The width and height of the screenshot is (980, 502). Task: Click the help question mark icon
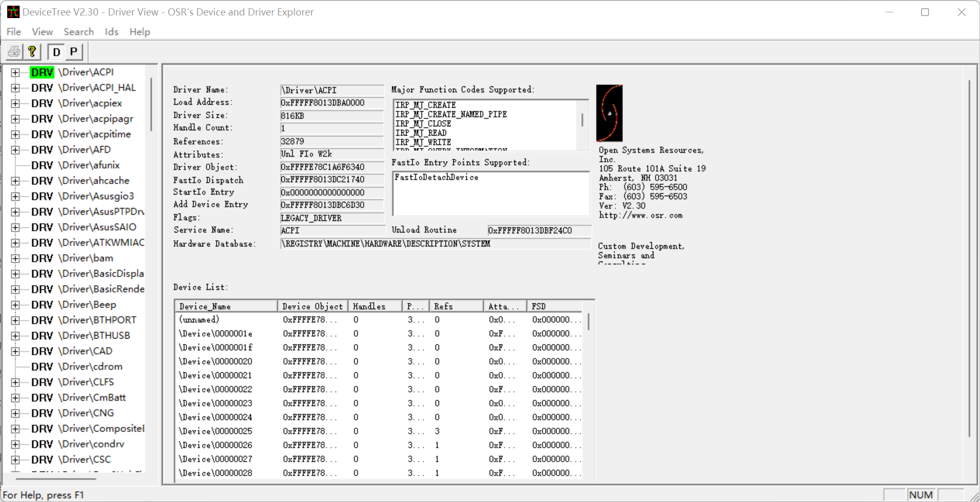pos(32,52)
